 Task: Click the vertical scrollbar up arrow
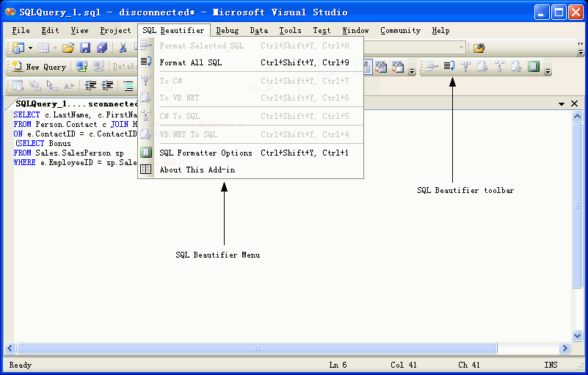click(x=577, y=116)
